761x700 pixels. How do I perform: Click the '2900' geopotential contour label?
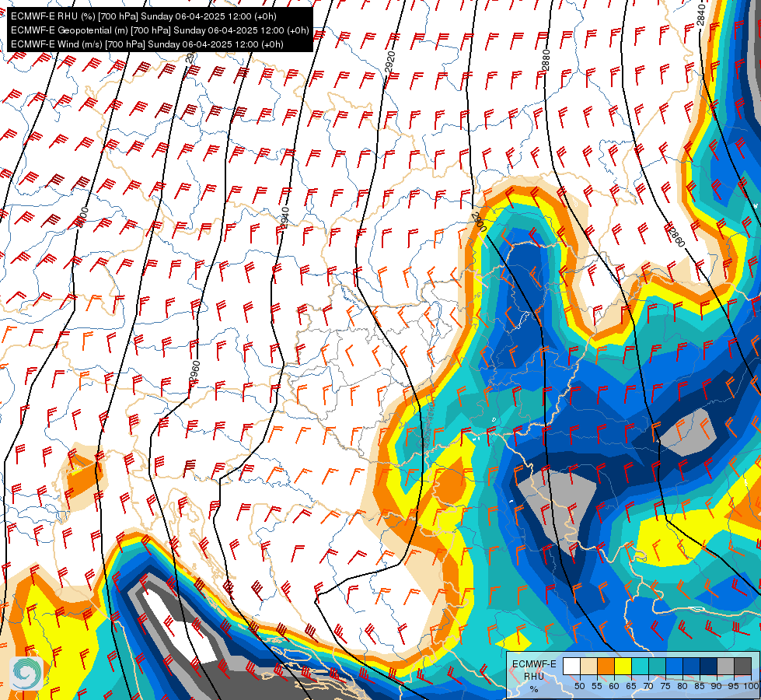tap(479, 222)
